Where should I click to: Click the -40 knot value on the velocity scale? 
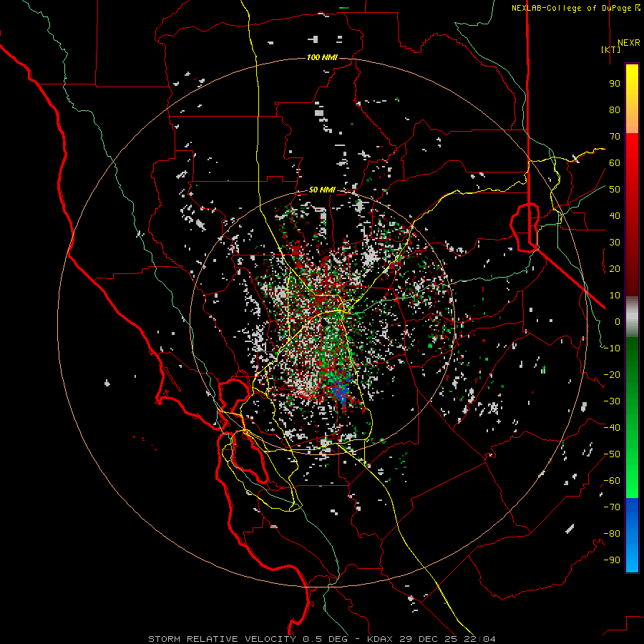[612, 428]
